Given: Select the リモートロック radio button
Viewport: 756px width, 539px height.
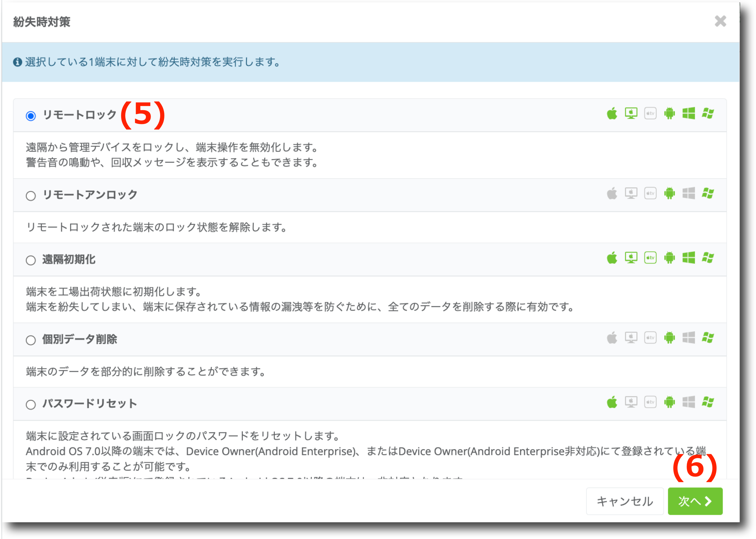Looking at the screenshot, I should point(31,116).
